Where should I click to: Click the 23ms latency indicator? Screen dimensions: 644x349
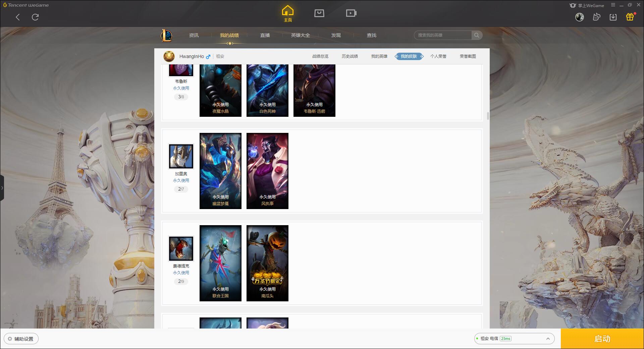point(505,339)
